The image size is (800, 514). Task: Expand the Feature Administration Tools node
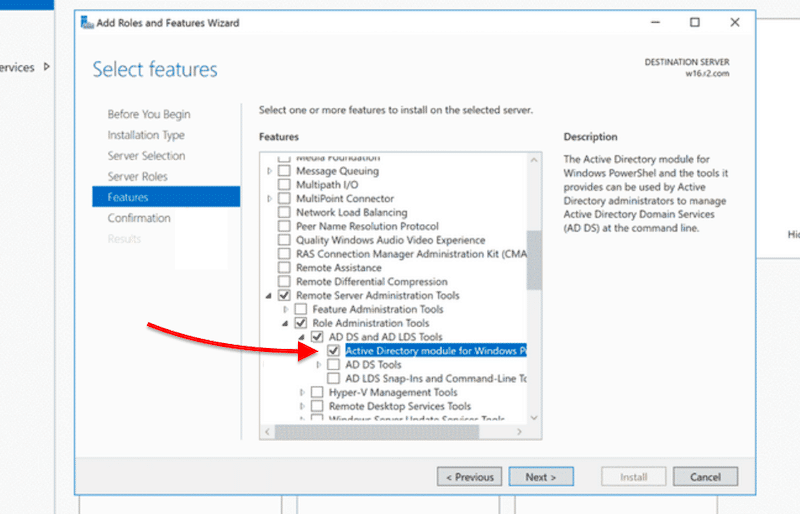pos(286,309)
